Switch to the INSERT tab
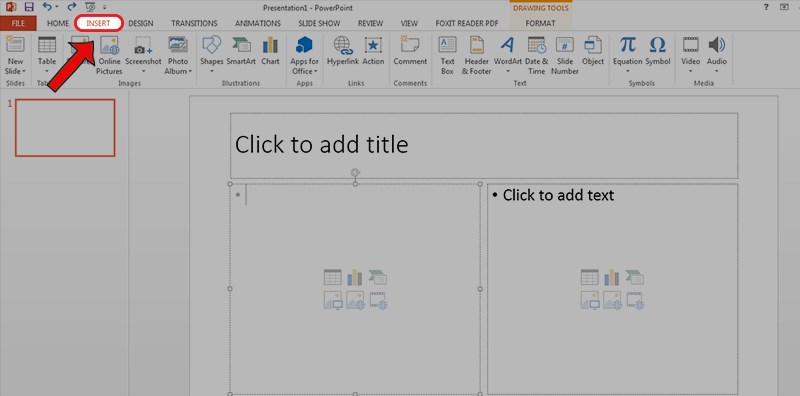This screenshot has width=800, height=396. coord(98,23)
